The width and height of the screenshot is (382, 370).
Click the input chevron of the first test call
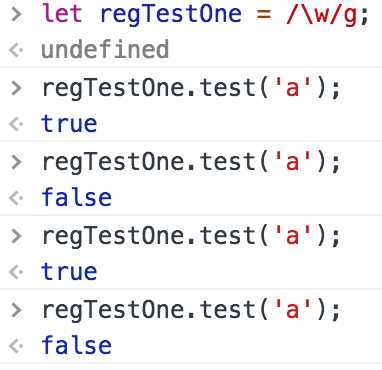click(x=16, y=88)
